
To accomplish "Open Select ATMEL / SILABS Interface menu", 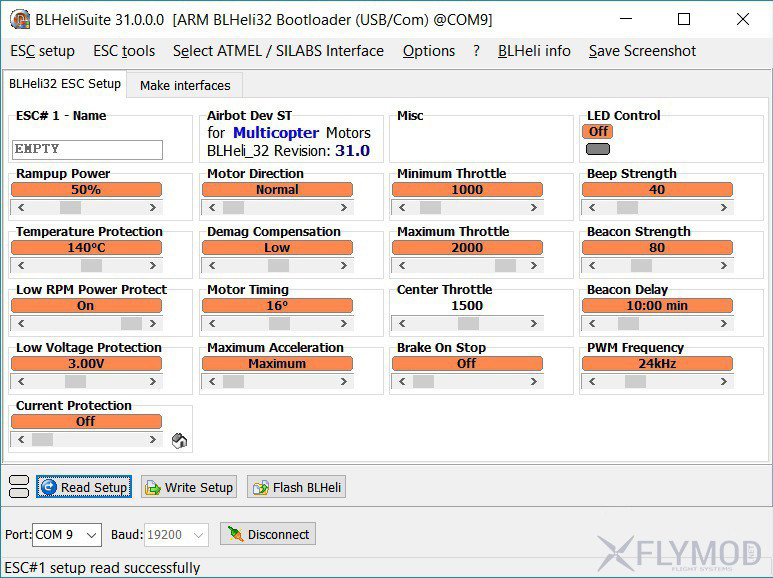I will coord(278,51).
